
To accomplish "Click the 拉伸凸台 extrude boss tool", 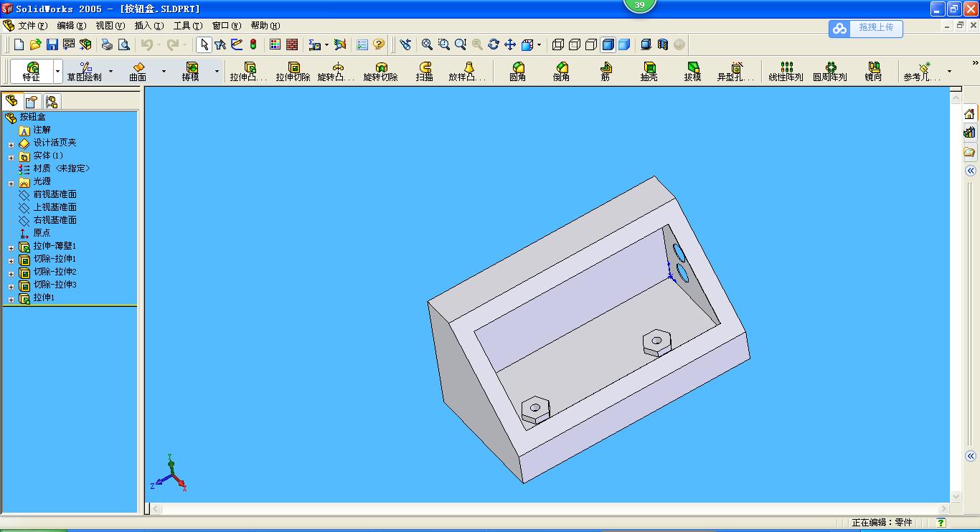I will 248,71.
